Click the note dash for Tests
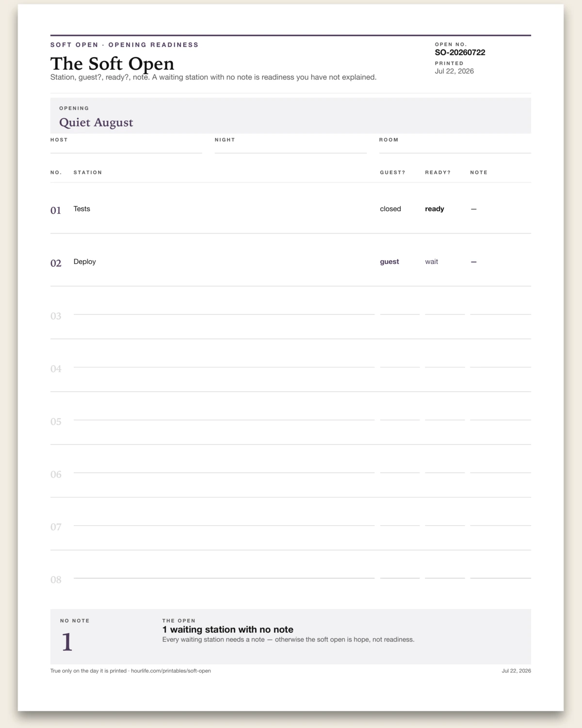 tap(474, 209)
